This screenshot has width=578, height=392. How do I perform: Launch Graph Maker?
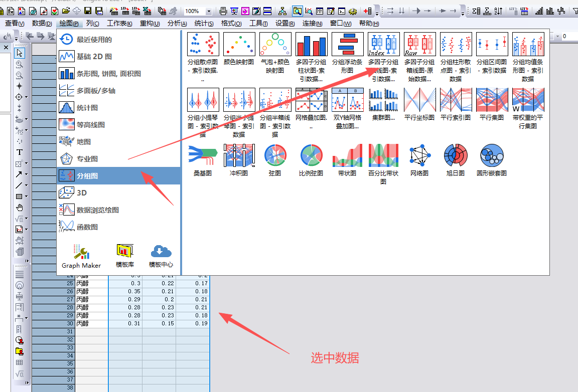pos(81,256)
